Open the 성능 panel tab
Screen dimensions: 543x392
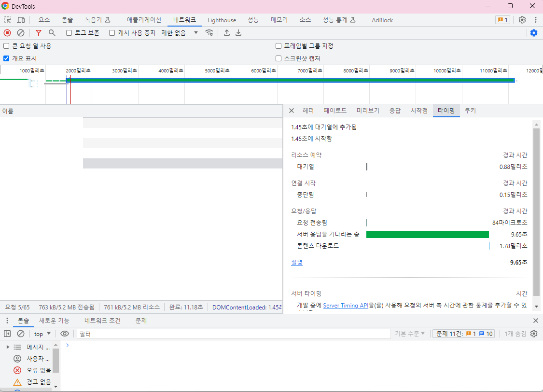coord(253,20)
